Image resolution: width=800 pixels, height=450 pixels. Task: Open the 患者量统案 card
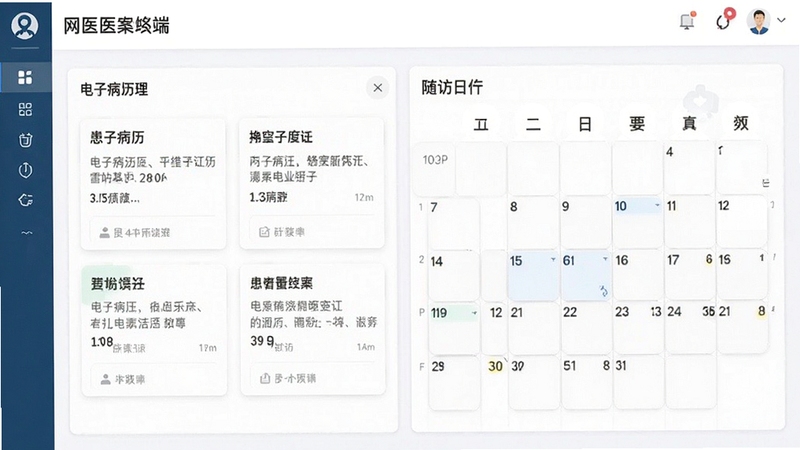click(x=312, y=330)
